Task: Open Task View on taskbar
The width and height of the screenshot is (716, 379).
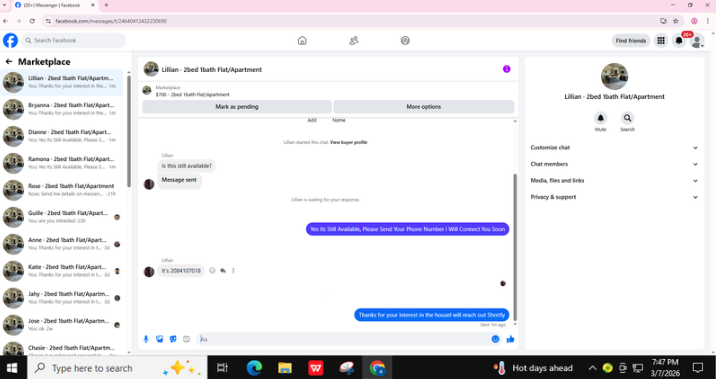Action: [222, 368]
